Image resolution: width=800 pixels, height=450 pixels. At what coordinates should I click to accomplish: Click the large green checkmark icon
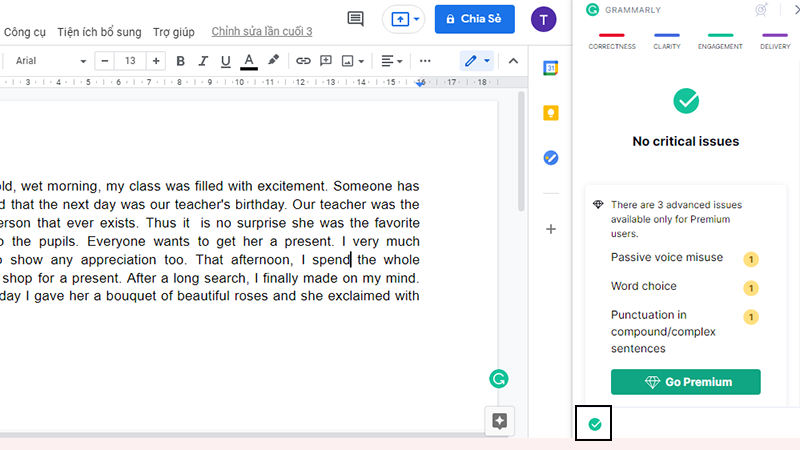pyautogui.click(x=686, y=101)
